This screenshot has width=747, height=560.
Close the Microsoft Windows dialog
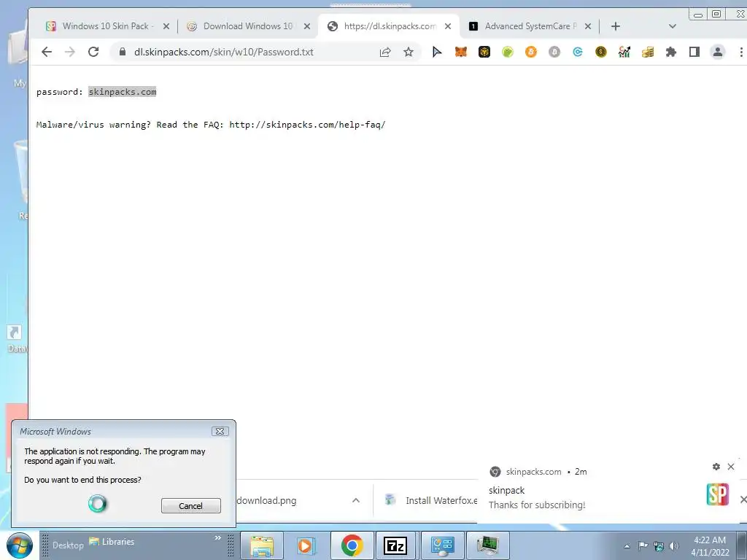tap(220, 432)
